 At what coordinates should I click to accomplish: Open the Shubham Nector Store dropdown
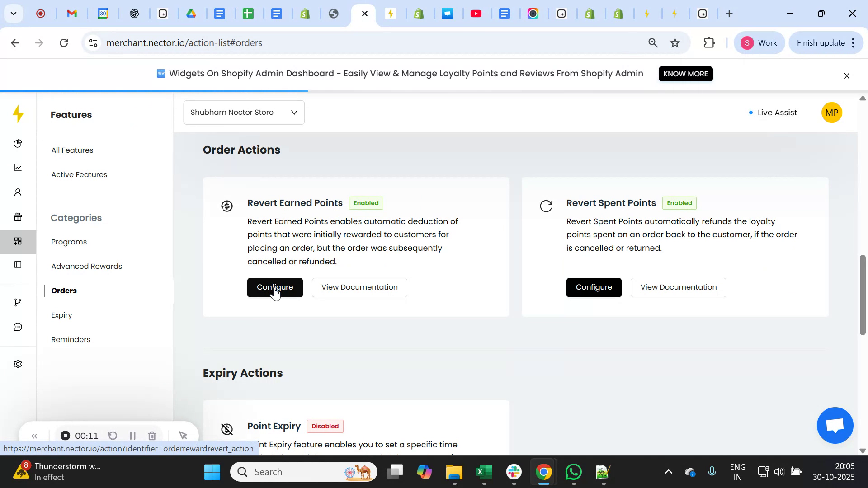(x=244, y=112)
